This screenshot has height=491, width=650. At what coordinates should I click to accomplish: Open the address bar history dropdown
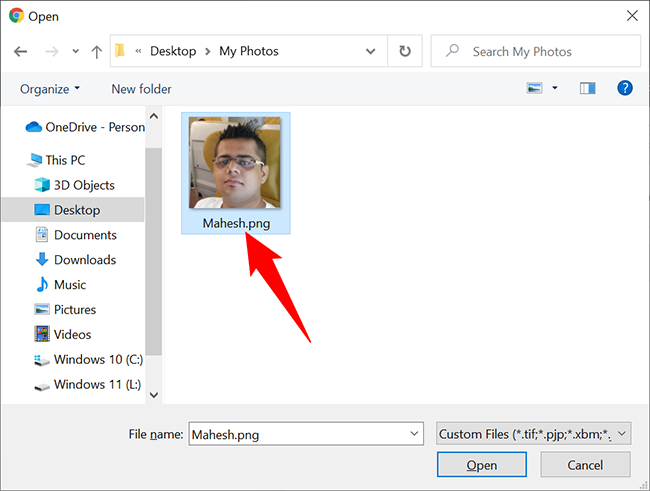(371, 51)
